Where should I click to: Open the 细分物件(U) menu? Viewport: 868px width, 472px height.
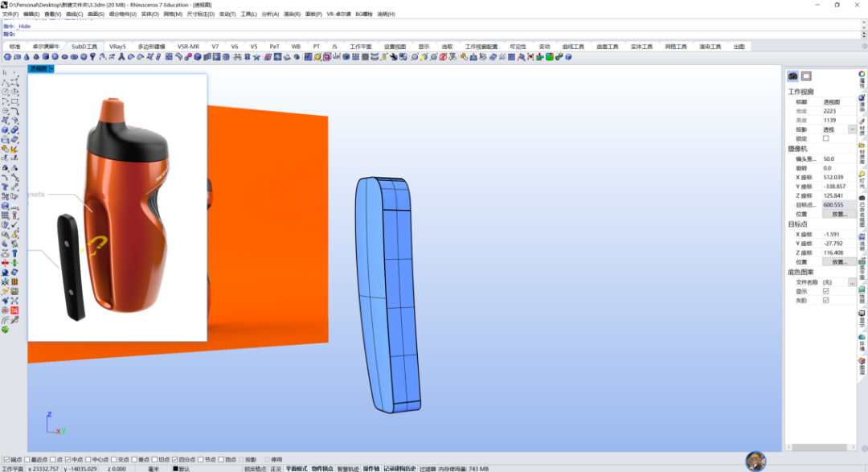122,14
